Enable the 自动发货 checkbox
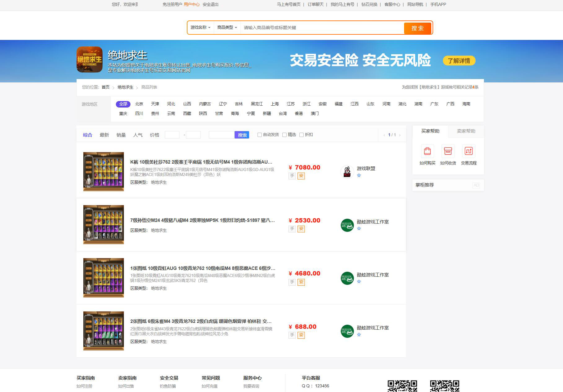 (x=260, y=135)
